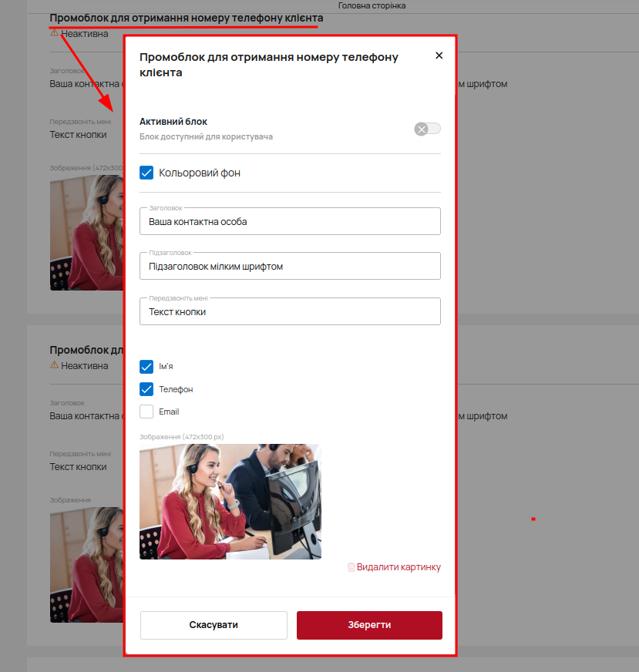Edit the Підзаголовок input field
The width and height of the screenshot is (639, 672).
coord(290,266)
